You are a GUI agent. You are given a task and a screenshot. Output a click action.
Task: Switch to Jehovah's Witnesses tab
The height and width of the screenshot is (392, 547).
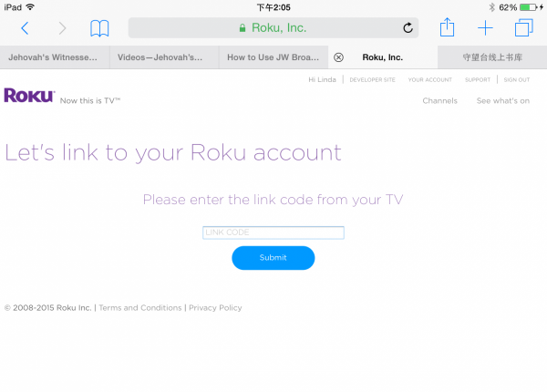tap(53, 57)
